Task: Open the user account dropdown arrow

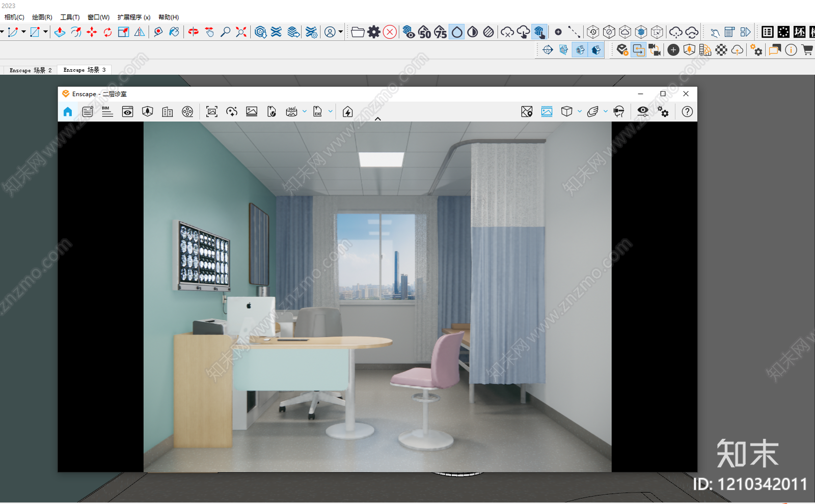Action: (341, 32)
